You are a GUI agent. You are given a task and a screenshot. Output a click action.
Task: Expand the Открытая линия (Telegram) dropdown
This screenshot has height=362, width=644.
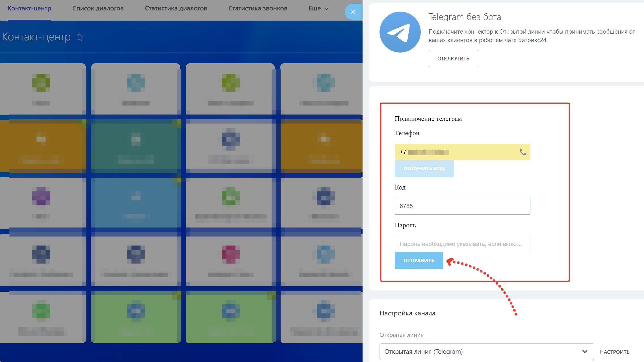(x=480, y=352)
